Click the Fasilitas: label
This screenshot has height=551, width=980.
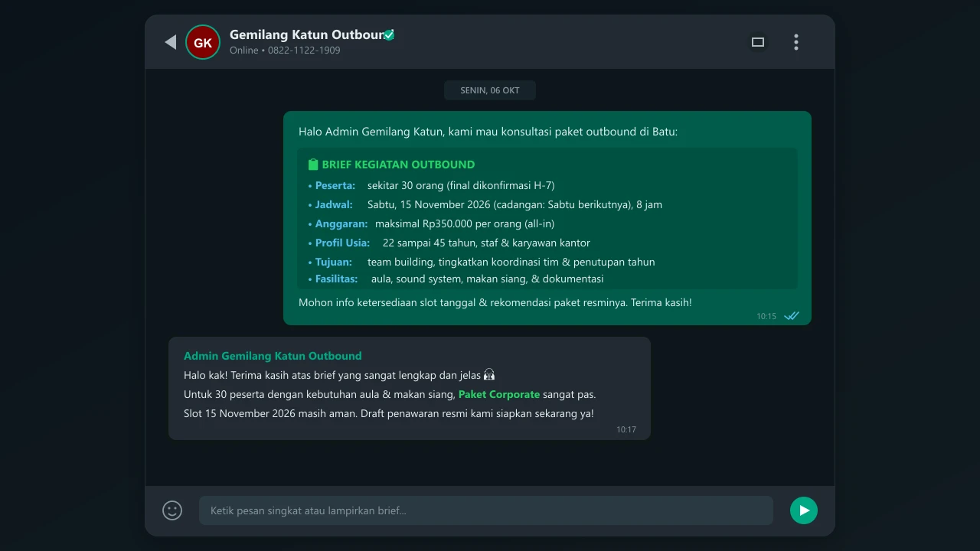[337, 279]
